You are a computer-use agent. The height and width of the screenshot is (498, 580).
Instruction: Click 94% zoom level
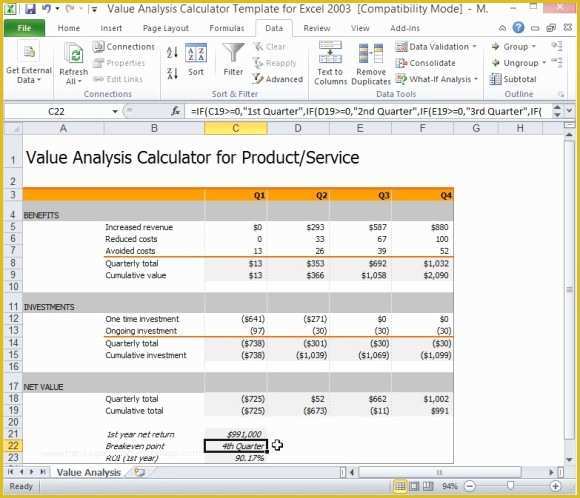[x=449, y=486]
